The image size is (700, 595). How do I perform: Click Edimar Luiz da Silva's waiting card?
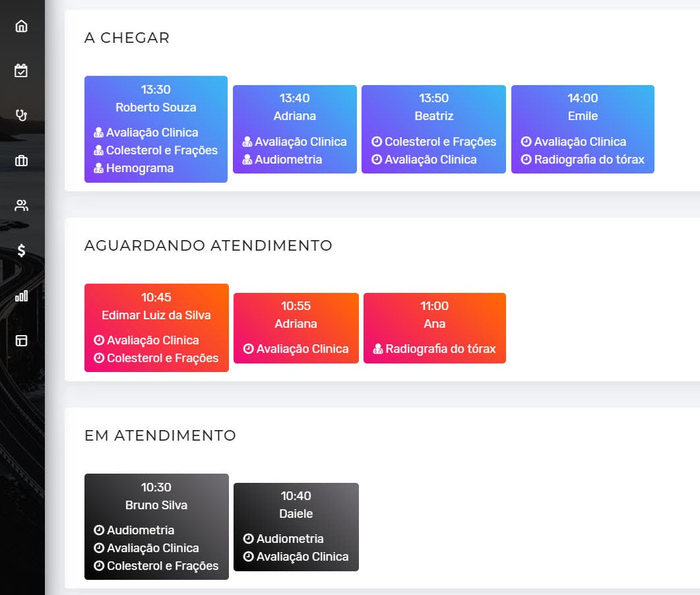click(x=156, y=328)
